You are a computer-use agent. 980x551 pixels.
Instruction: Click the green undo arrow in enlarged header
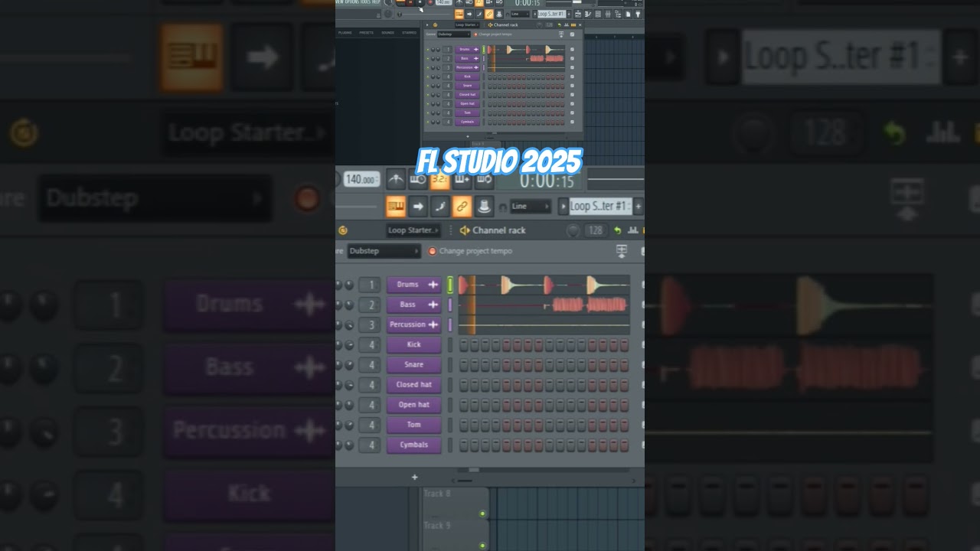tap(618, 230)
